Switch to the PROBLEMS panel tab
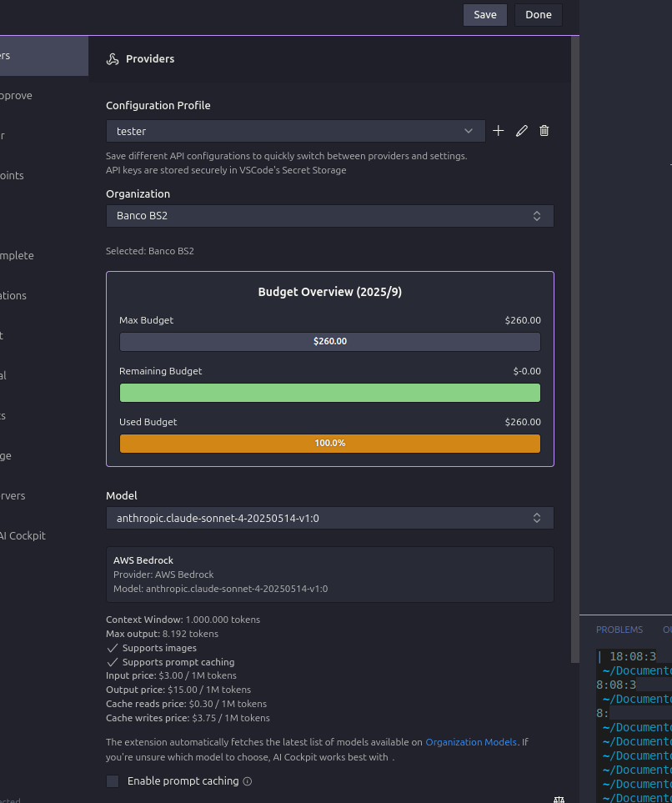The width and height of the screenshot is (672, 803). pyautogui.click(x=619, y=630)
